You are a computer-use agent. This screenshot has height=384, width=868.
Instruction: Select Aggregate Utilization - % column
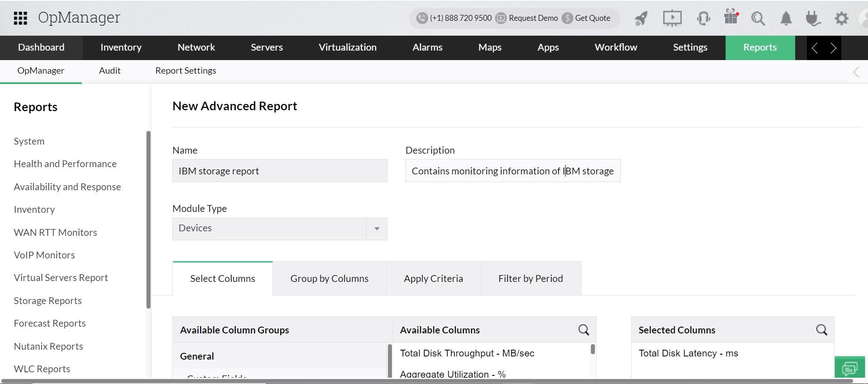pos(453,374)
